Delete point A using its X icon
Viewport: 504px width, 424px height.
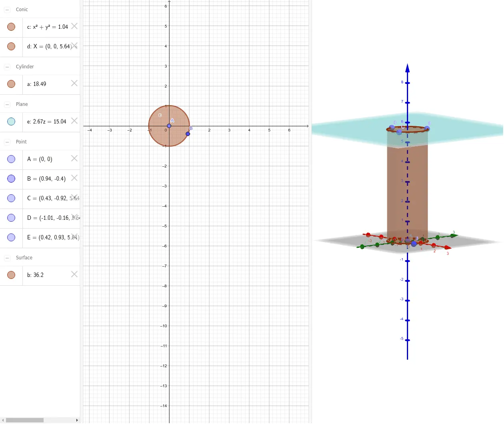click(74, 158)
